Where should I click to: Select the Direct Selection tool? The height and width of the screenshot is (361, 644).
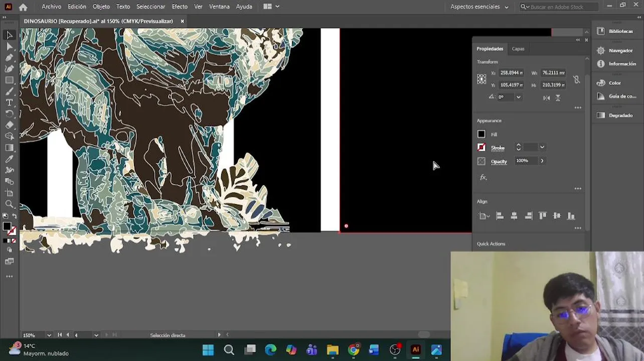9,47
